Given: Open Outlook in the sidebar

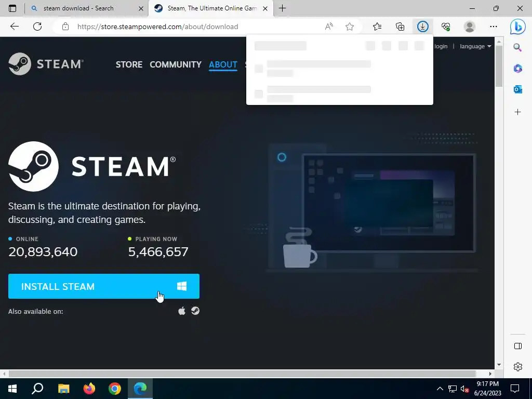Looking at the screenshot, I should [518, 89].
